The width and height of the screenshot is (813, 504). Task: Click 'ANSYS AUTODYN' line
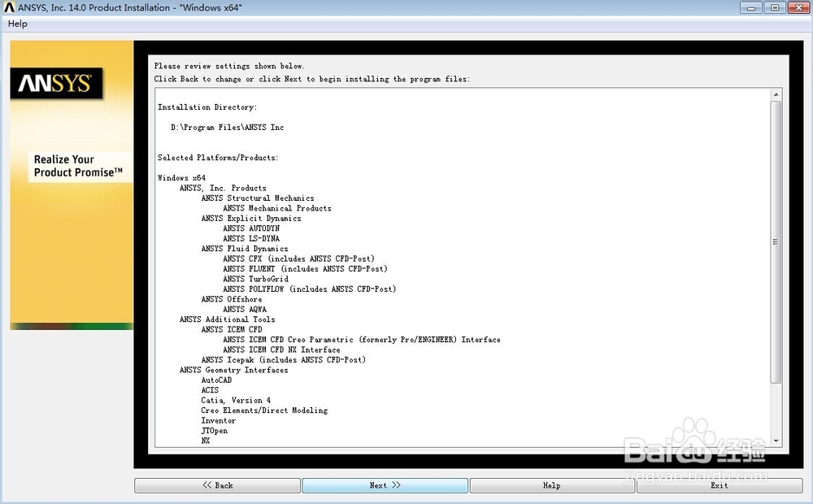tap(251, 228)
